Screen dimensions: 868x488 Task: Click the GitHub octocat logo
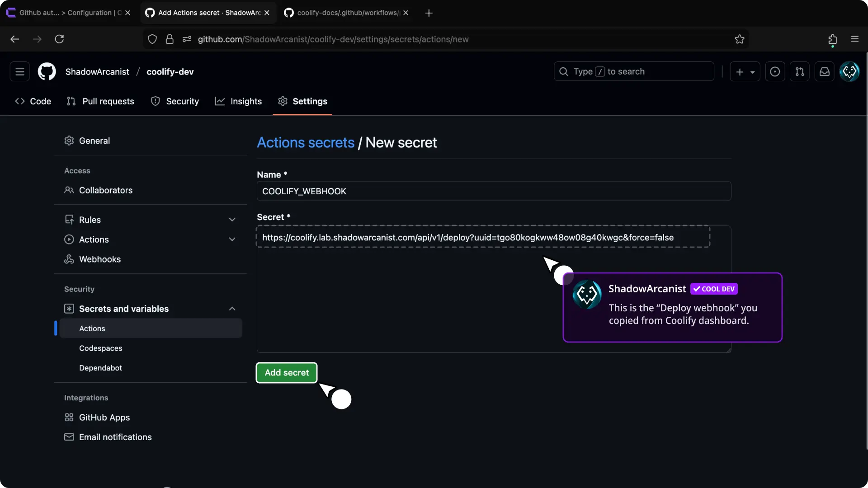point(47,71)
